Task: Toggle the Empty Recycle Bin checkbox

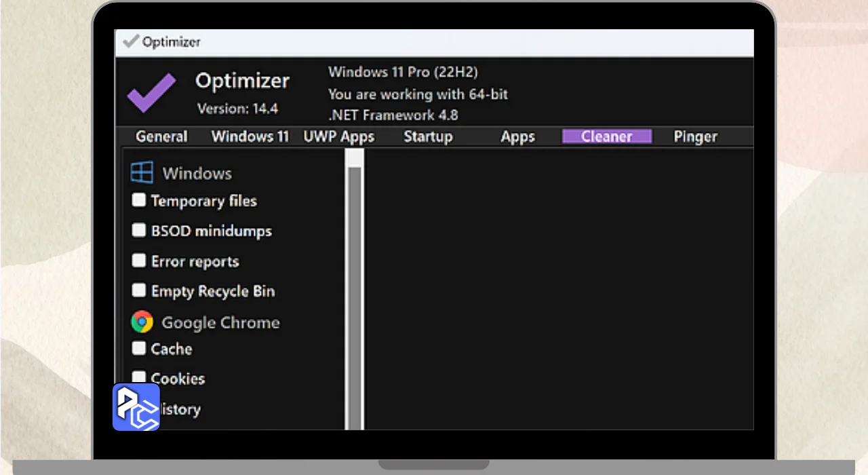Action: [x=139, y=290]
